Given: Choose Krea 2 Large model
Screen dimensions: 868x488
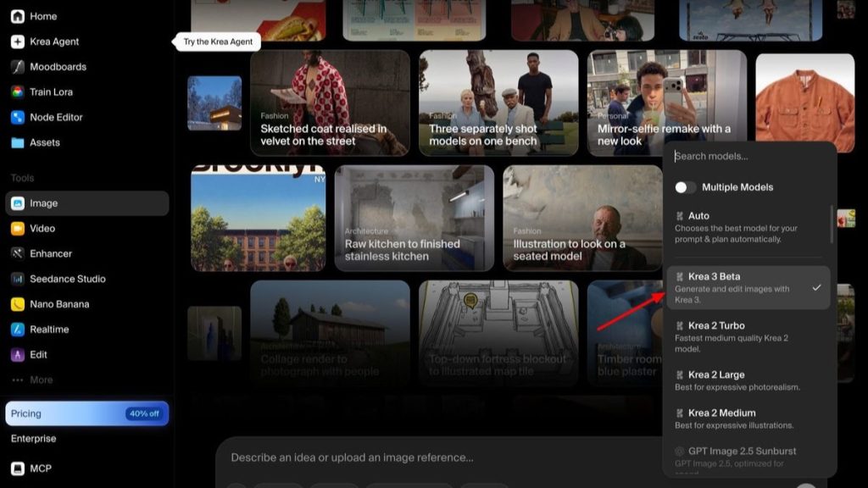Looking at the screenshot, I should click(x=748, y=380).
